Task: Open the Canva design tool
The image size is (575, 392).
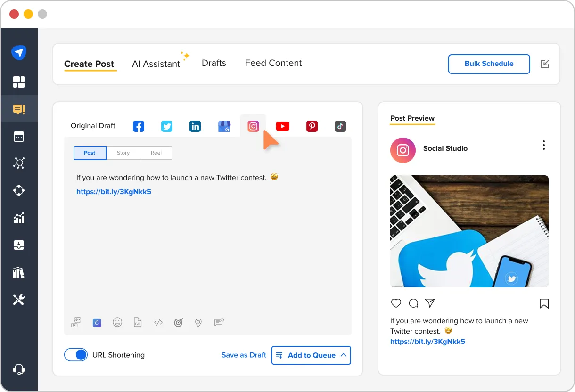Action: (x=97, y=322)
